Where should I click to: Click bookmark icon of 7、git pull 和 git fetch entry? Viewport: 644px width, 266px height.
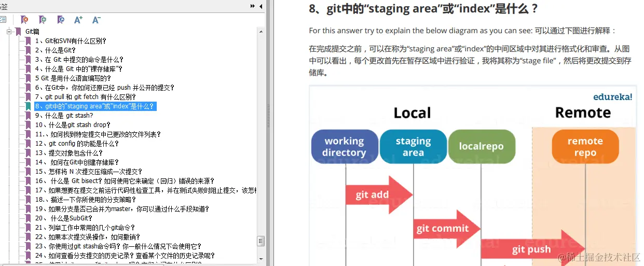(x=28, y=97)
